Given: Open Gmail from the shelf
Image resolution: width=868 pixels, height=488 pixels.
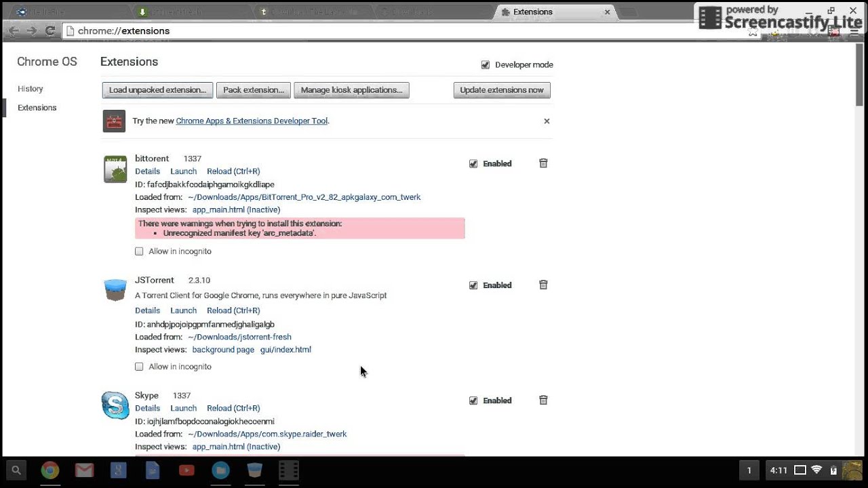Looking at the screenshot, I should point(84,470).
